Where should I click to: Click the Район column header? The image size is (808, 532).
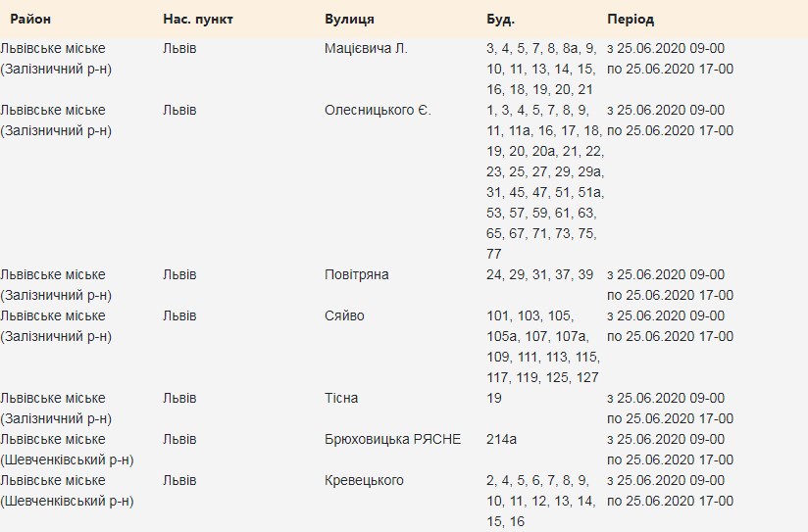(x=31, y=20)
